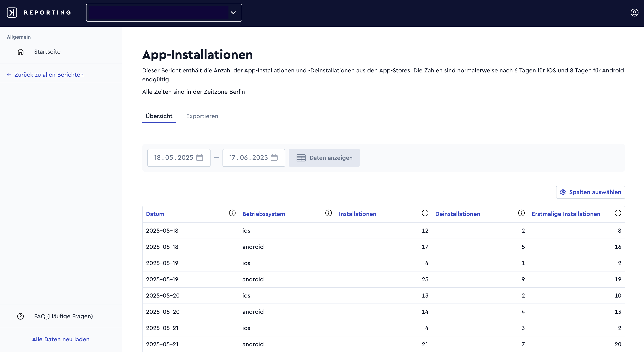Click Alle Daten neu laden
The image size is (644, 352).
click(61, 339)
